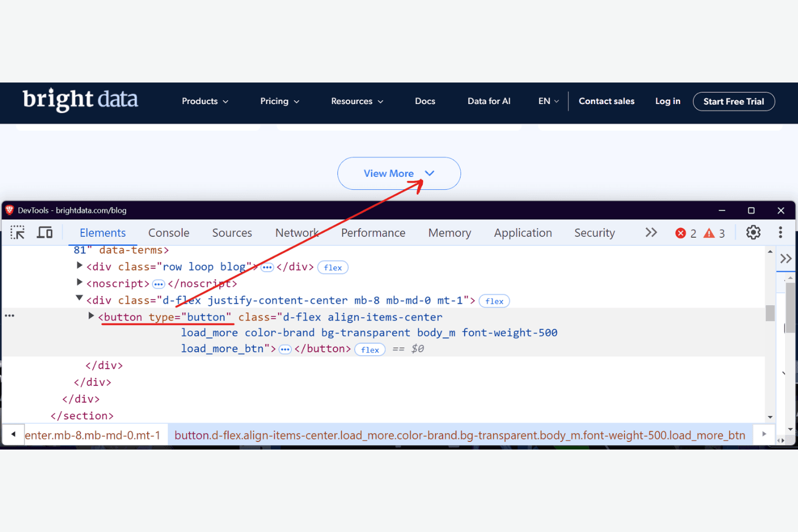This screenshot has height=532, width=798.
Task: Open the Sources tab
Action: 232,233
